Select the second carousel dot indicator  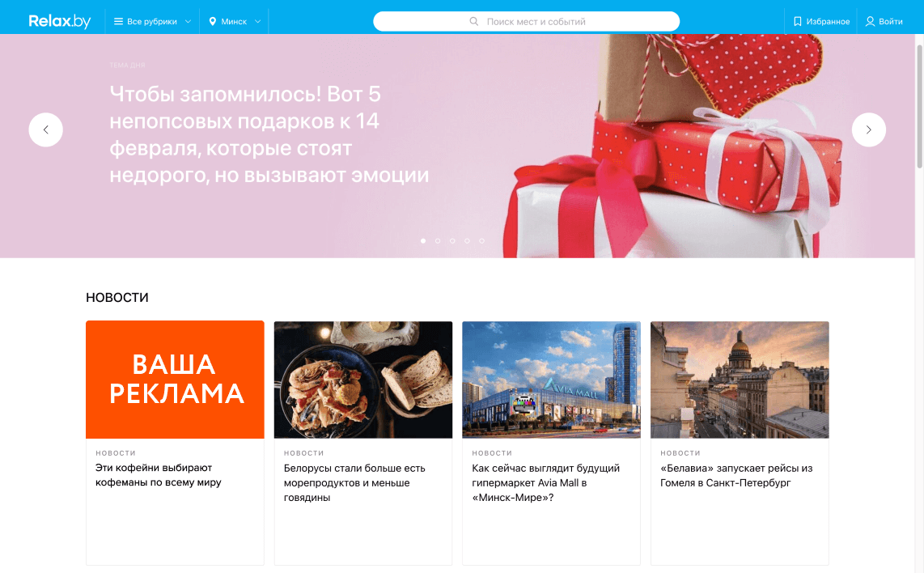438,240
